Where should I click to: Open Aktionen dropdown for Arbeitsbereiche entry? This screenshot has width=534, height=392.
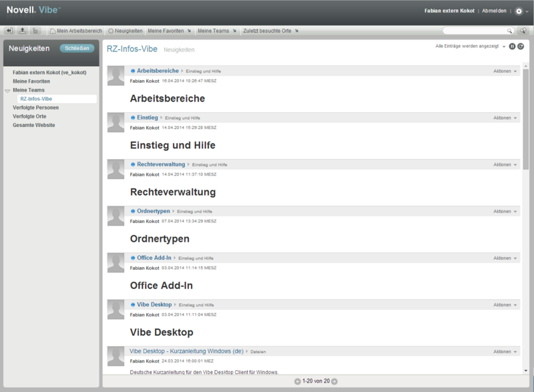point(505,71)
